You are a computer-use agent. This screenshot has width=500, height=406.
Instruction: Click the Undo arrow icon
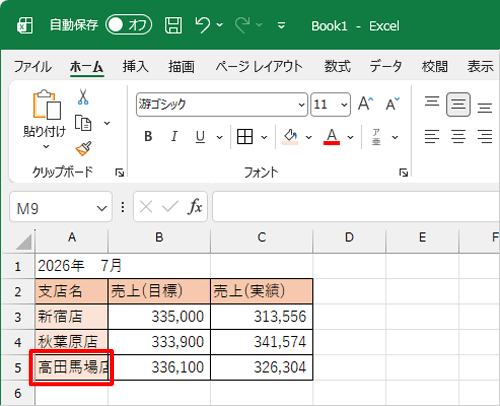pos(203,25)
